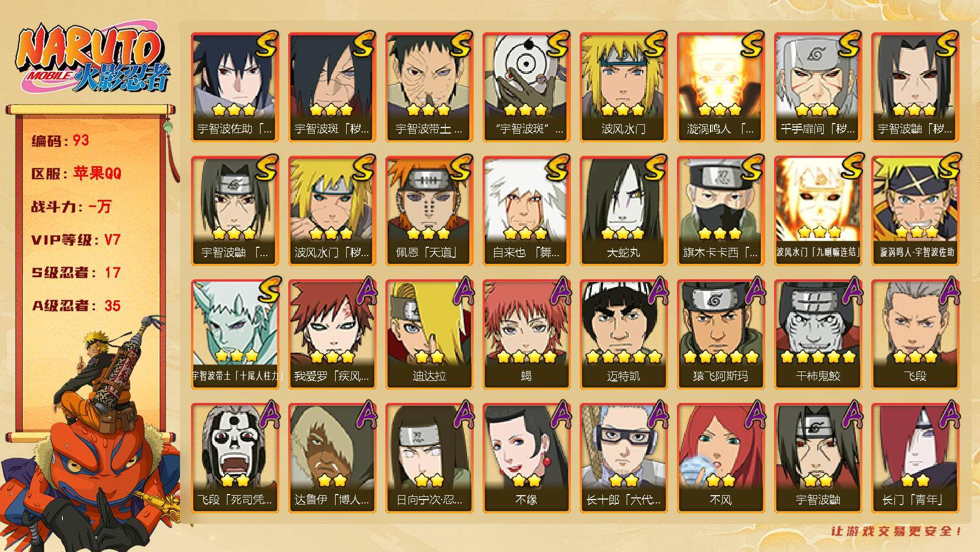Click the VIP等级 V7 text
The width and height of the screenshot is (980, 552).
[76, 240]
